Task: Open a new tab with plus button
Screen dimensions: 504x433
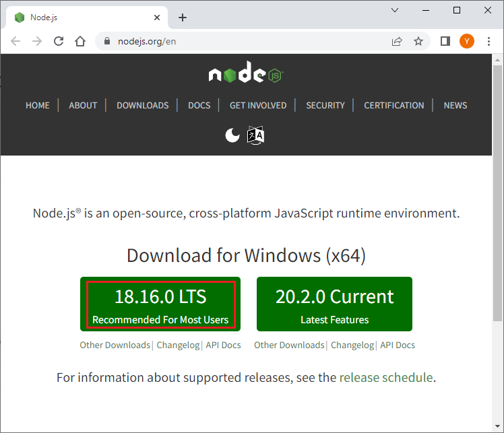Action: pyautogui.click(x=183, y=18)
